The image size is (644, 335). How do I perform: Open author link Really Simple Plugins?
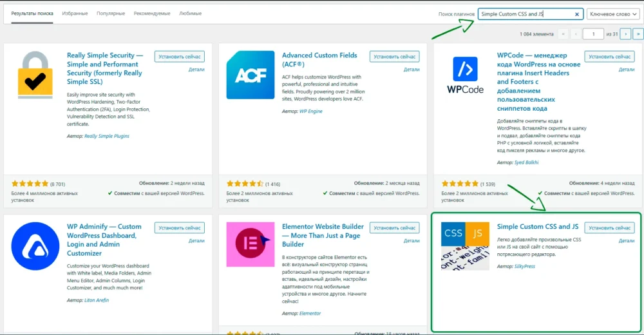107,136
